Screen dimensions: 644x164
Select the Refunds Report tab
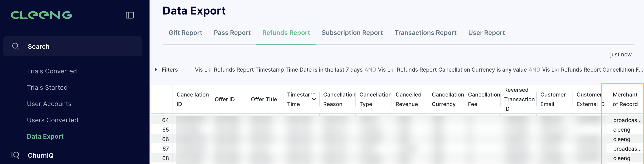(286, 33)
